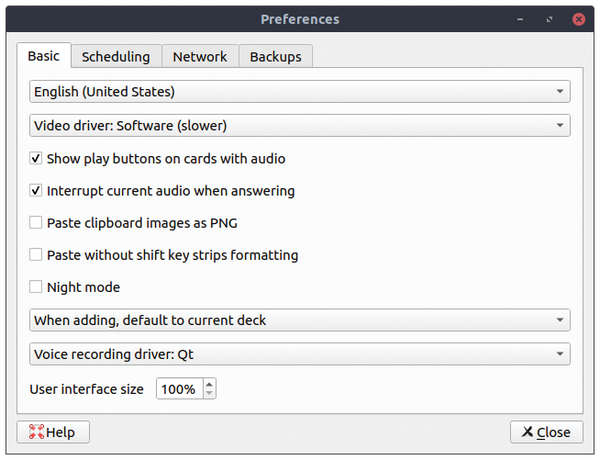Increase user interface size with up arrow
The width and height of the screenshot is (600, 460).
coord(209,384)
